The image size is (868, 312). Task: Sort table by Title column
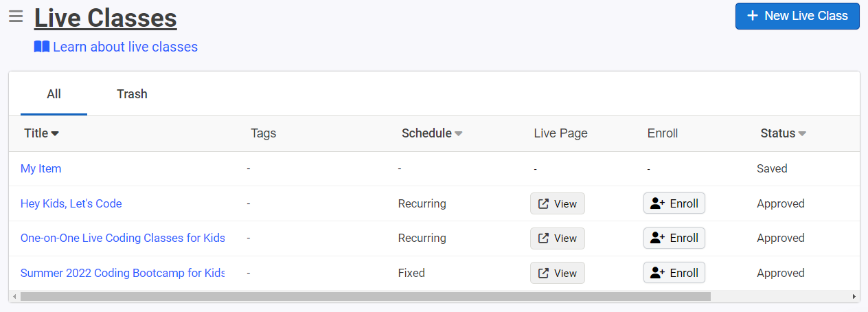(42, 133)
